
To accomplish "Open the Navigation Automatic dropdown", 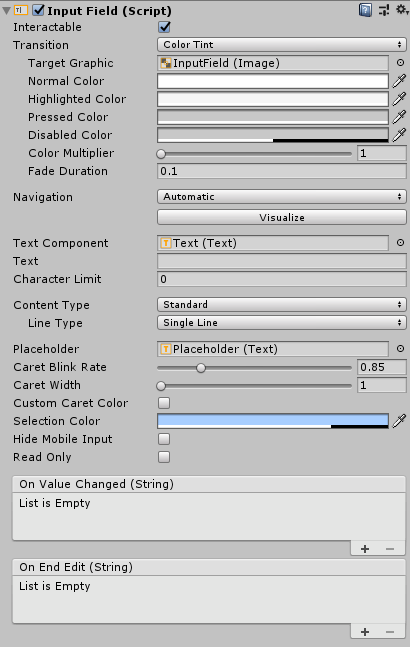I will coord(282,197).
